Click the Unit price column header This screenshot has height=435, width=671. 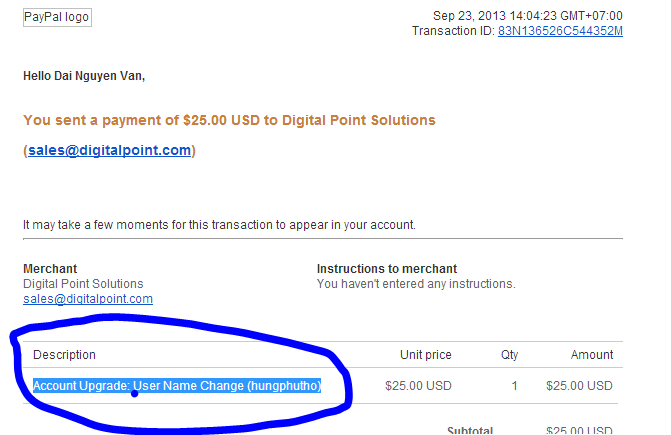(425, 355)
